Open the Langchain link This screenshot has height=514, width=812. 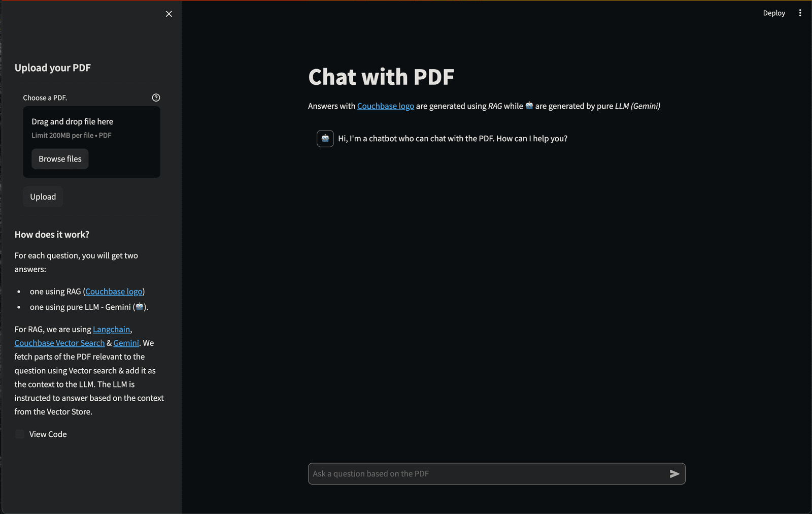click(111, 329)
